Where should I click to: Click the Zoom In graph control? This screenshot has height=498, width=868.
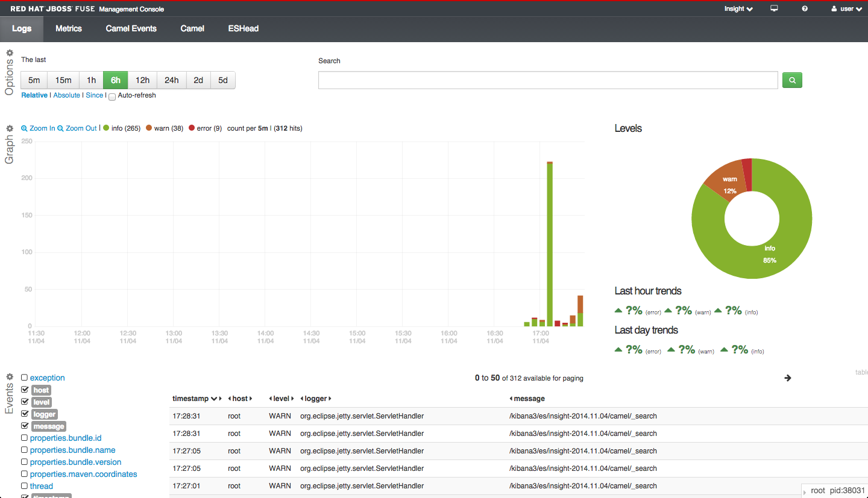pyautogui.click(x=38, y=128)
